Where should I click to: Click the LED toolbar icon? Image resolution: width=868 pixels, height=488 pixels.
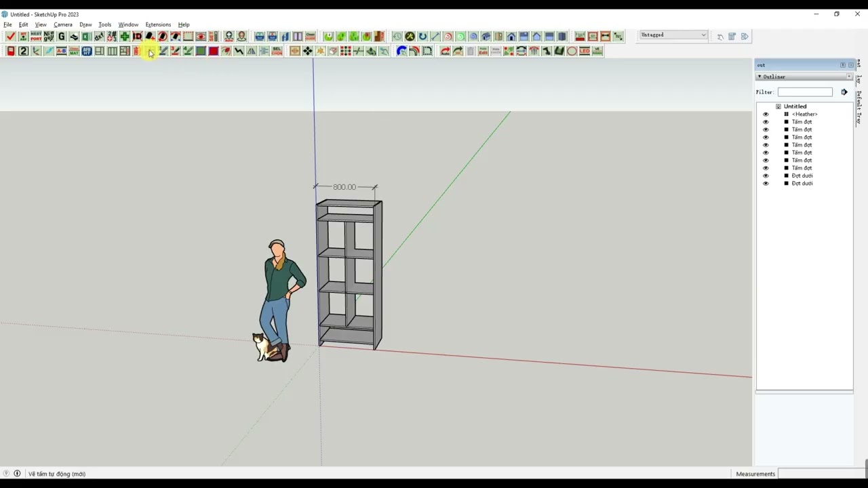coord(585,51)
